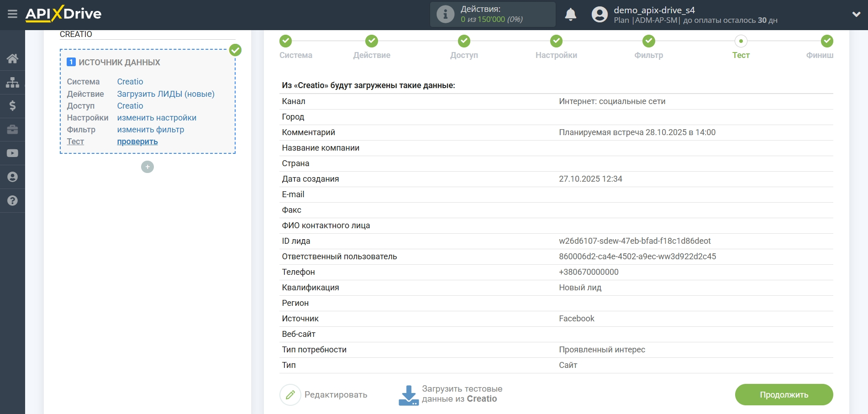Click the Тест label in source block
This screenshot has width=868, height=414.
[x=75, y=141]
